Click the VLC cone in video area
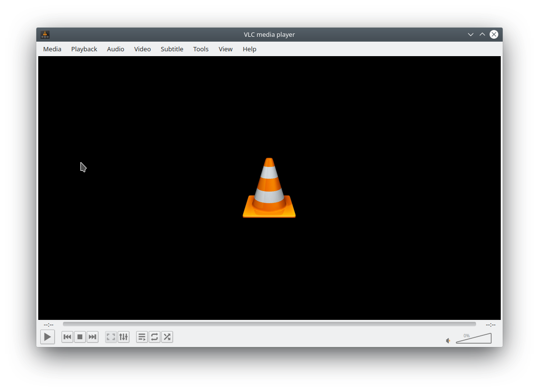 pyautogui.click(x=269, y=188)
